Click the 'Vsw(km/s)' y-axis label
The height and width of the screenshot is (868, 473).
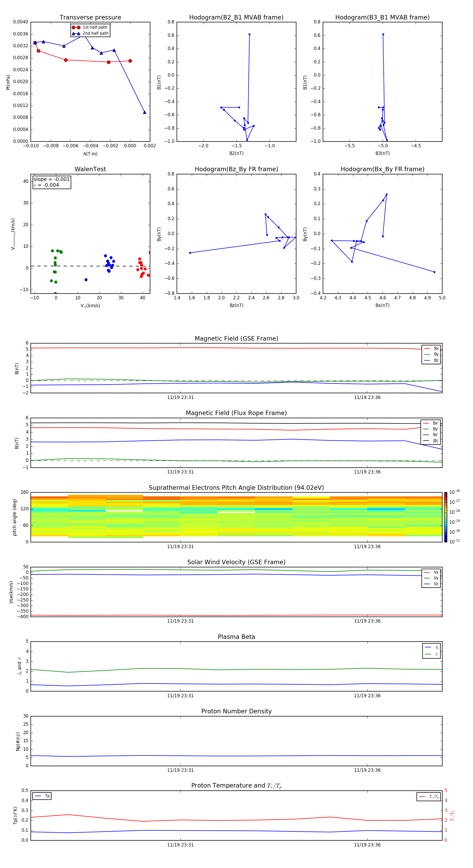coord(11,592)
